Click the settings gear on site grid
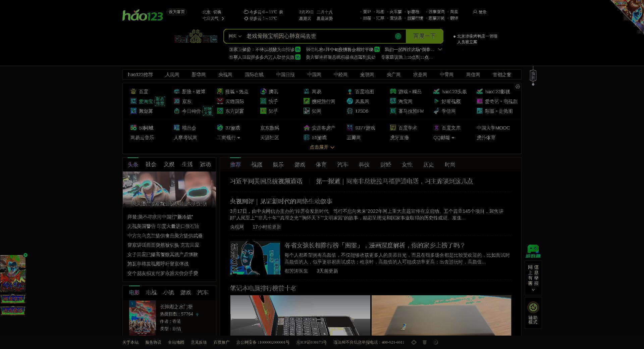The width and height of the screenshot is (644, 349). (x=518, y=87)
